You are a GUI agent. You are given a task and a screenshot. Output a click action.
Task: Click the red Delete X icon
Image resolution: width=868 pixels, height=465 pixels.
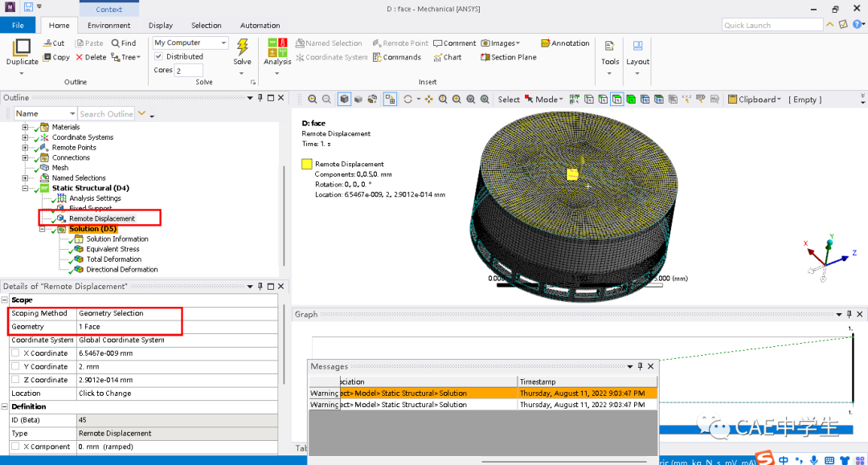click(x=79, y=57)
